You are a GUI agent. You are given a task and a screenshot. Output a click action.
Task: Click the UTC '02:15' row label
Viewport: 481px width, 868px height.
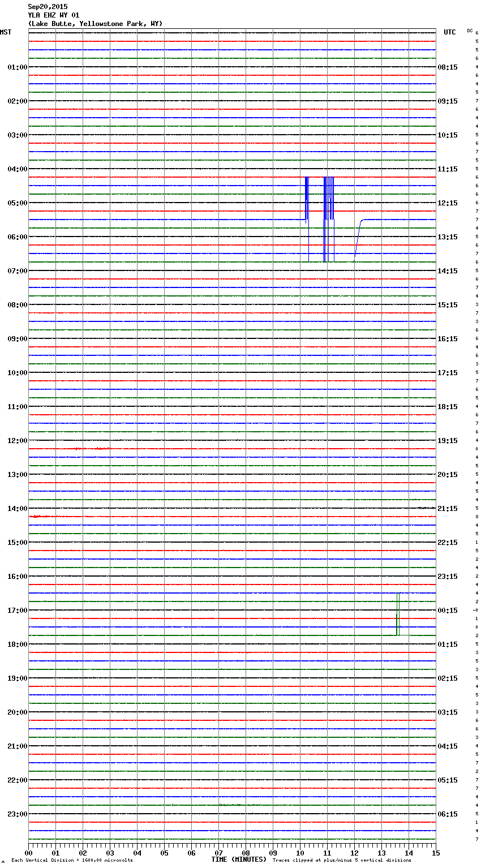(x=448, y=678)
